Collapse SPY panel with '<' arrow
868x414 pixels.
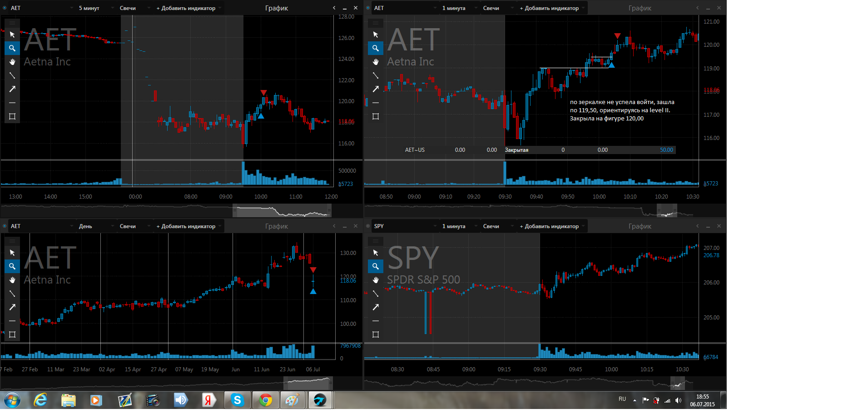(x=698, y=226)
